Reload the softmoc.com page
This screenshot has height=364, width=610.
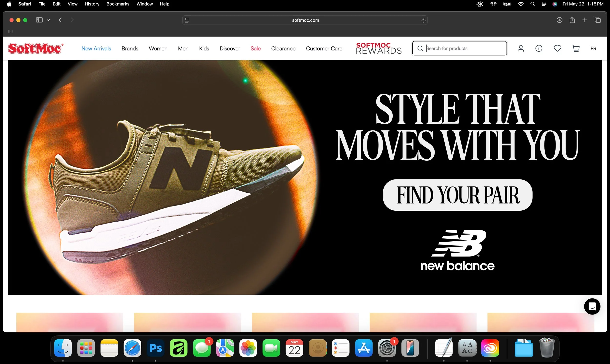click(x=423, y=20)
